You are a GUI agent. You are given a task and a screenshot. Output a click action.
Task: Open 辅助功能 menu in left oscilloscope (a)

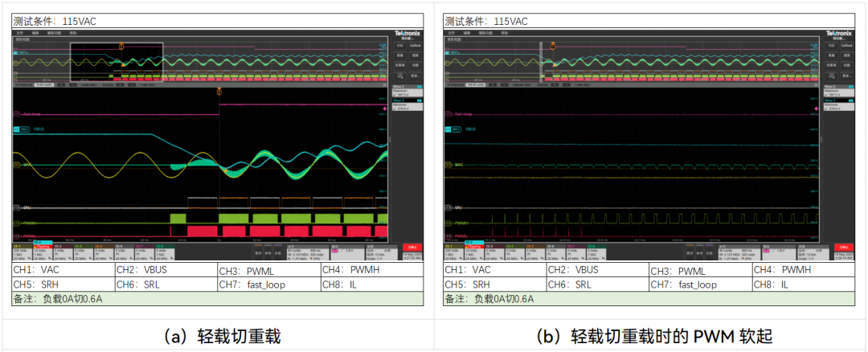click(x=55, y=33)
